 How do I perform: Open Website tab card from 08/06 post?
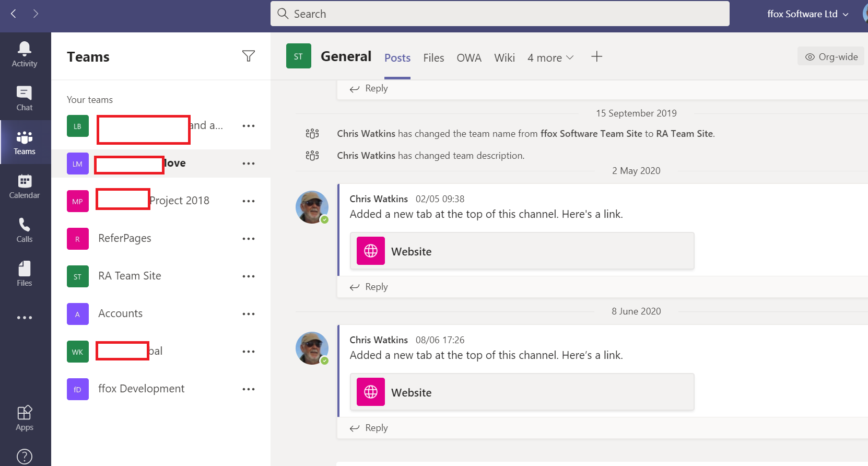[x=522, y=392]
